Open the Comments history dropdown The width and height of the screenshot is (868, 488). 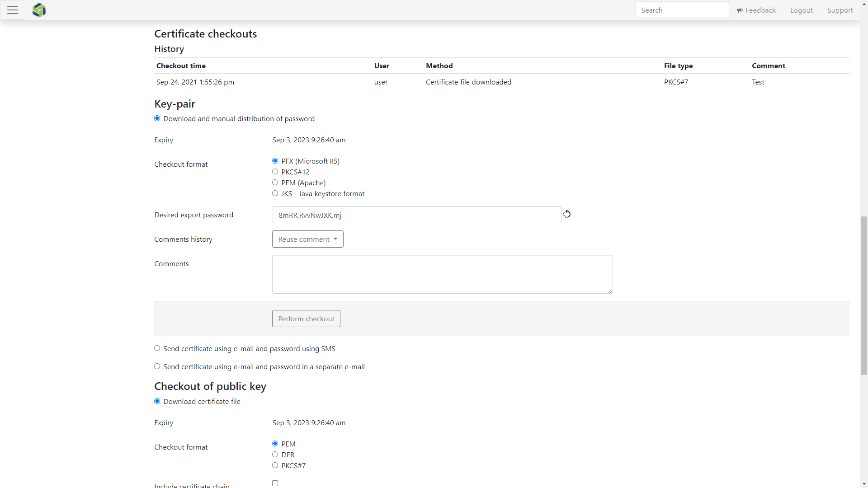pos(307,239)
